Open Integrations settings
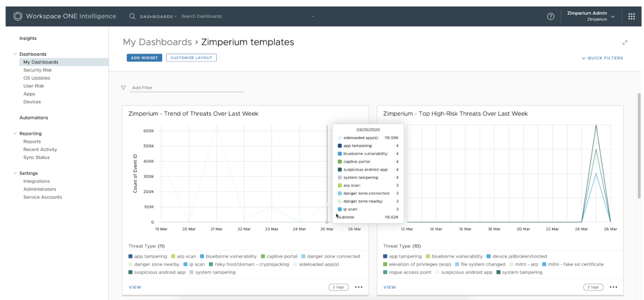 37,181
